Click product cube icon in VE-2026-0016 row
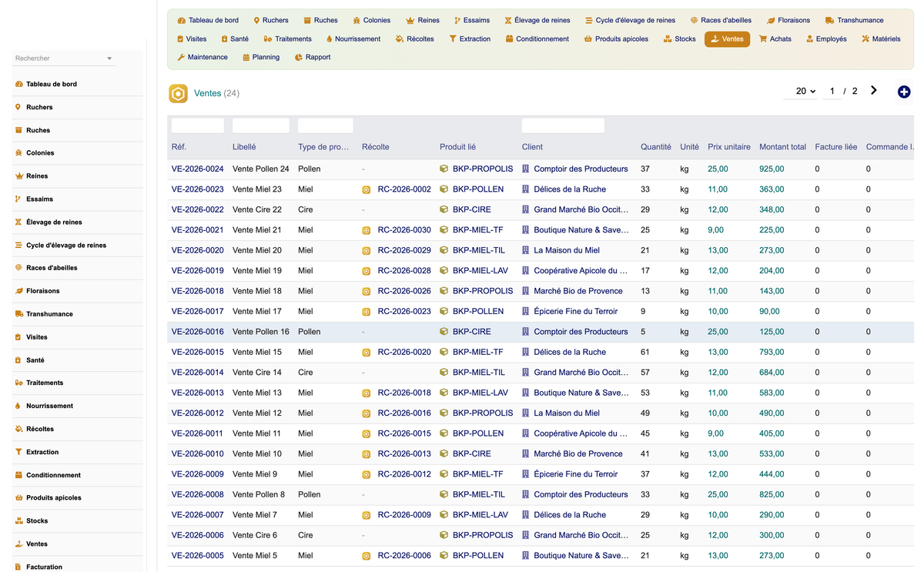The image size is (924, 572). 444,332
